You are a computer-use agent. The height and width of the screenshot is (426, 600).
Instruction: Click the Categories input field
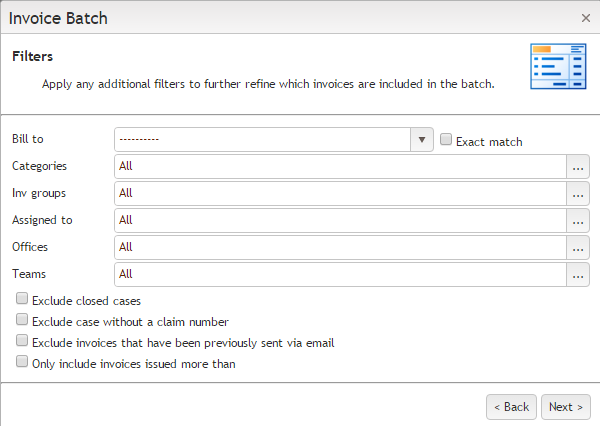coord(340,166)
